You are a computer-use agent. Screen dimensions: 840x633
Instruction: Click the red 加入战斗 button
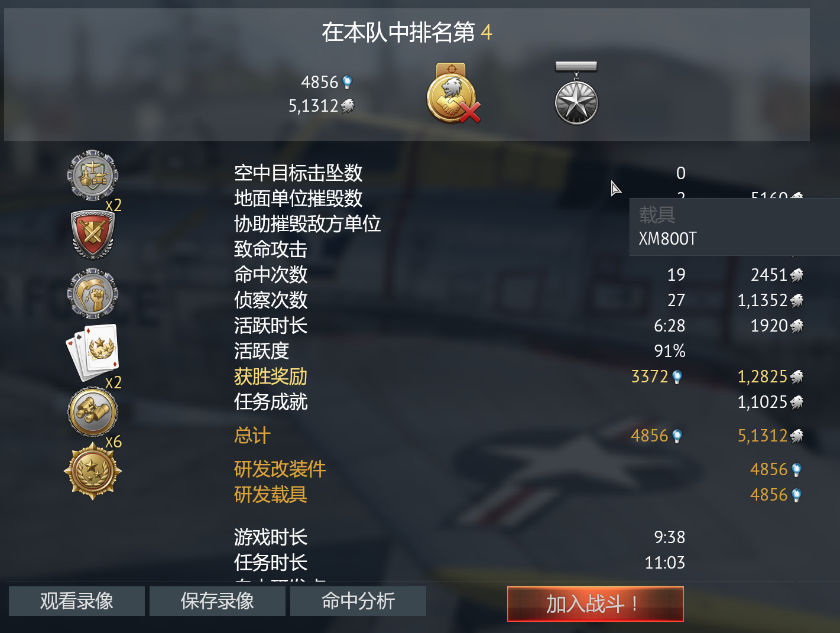pyautogui.click(x=595, y=604)
